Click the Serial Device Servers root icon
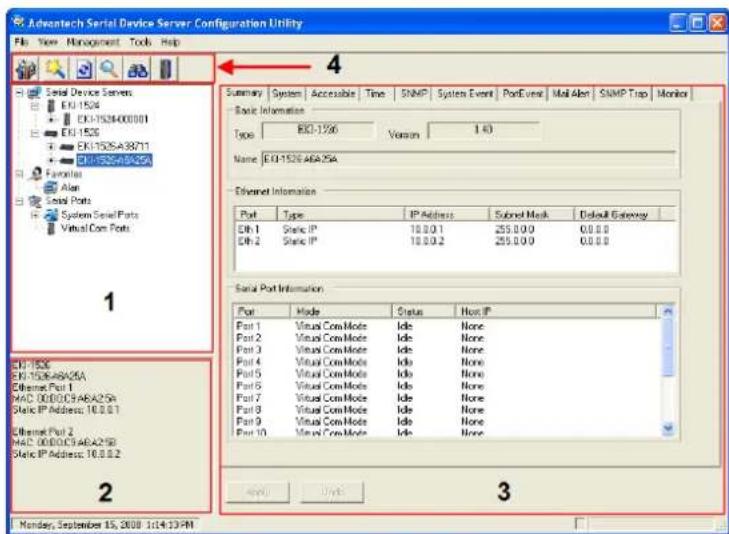 (x=34, y=92)
